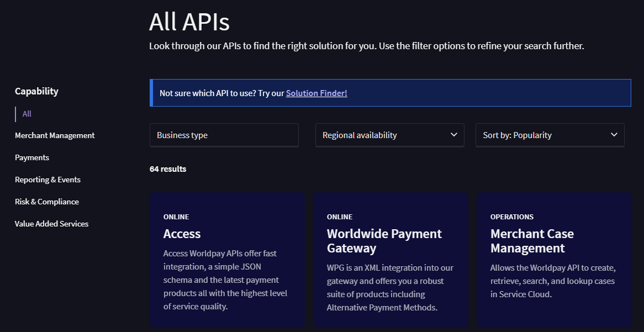The width and height of the screenshot is (644, 332).
Task: Open the Merchant Case Management card title
Action: click(x=531, y=241)
